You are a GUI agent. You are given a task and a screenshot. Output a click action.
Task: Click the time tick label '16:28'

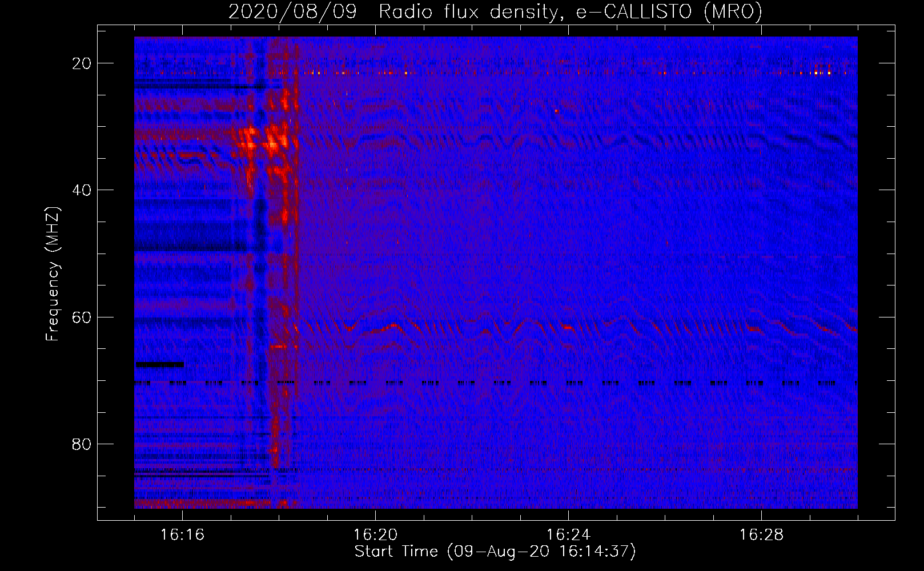(x=761, y=535)
